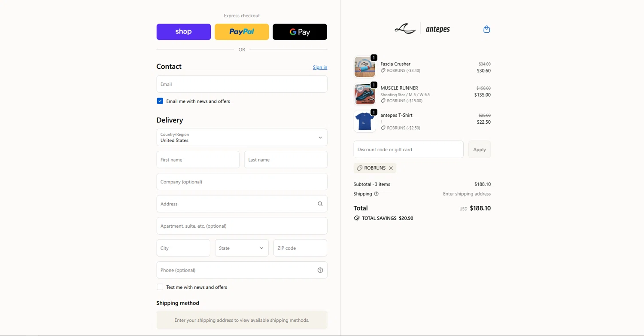Focus the Email input field
Screen dimensions: 644x336
coord(242,84)
